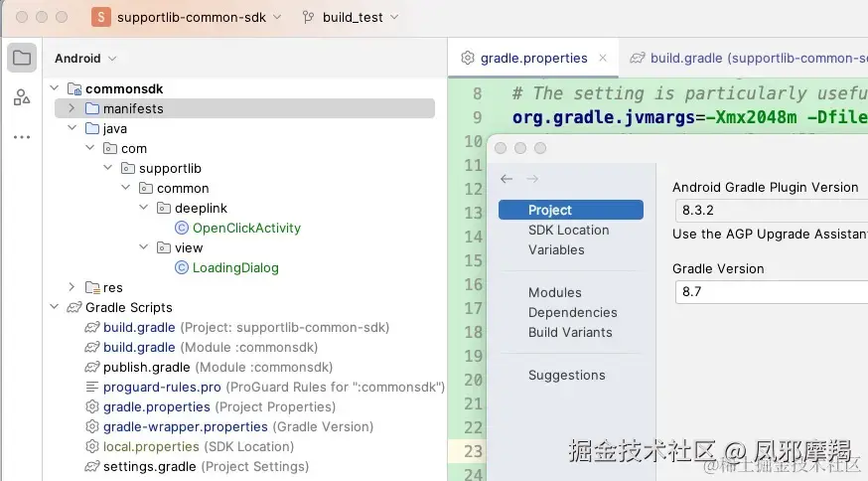Open the Android view selector dropdown

(85, 59)
